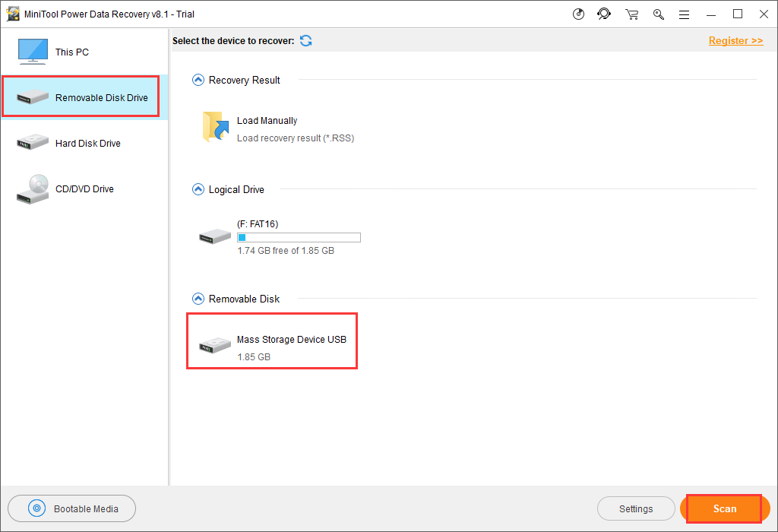Image resolution: width=778 pixels, height=532 pixels.
Task: Click the refresh device list icon
Action: click(305, 41)
